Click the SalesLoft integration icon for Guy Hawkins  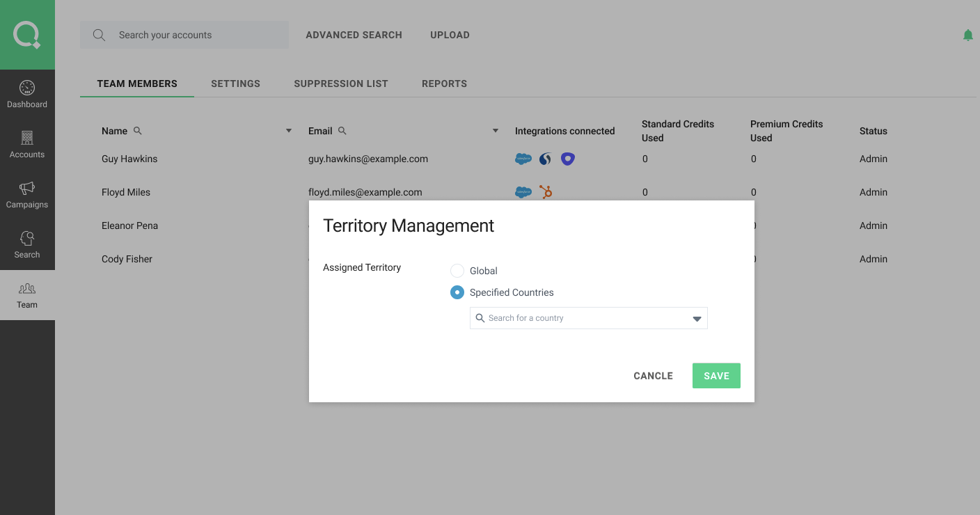(x=545, y=159)
